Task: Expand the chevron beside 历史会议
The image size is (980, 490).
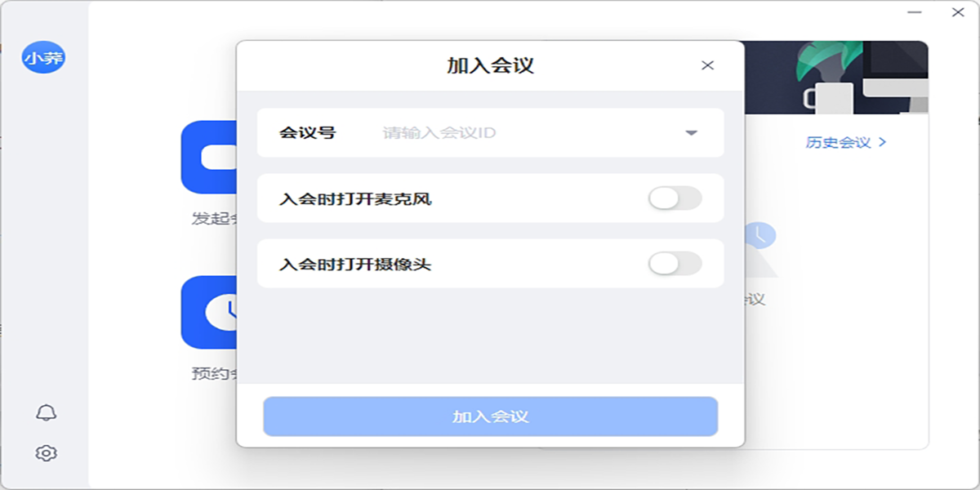Action: pyautogui.click(x=882, y=142)
